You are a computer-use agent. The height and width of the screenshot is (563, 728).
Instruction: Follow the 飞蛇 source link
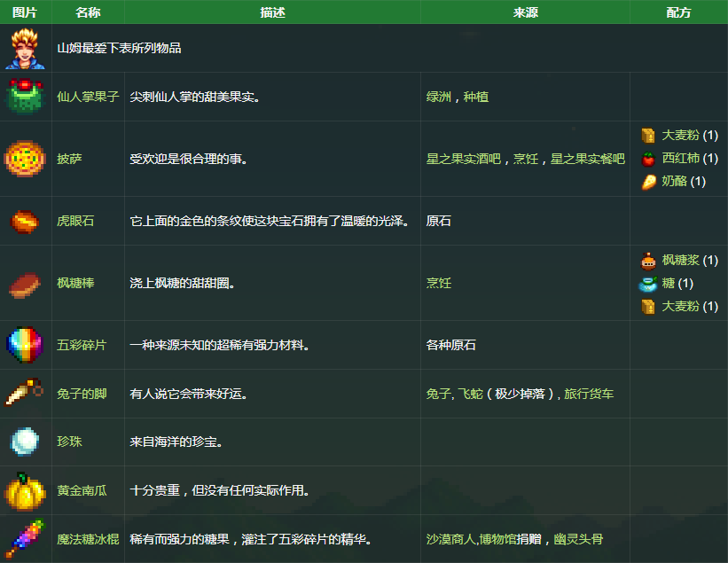pos(470,394)
